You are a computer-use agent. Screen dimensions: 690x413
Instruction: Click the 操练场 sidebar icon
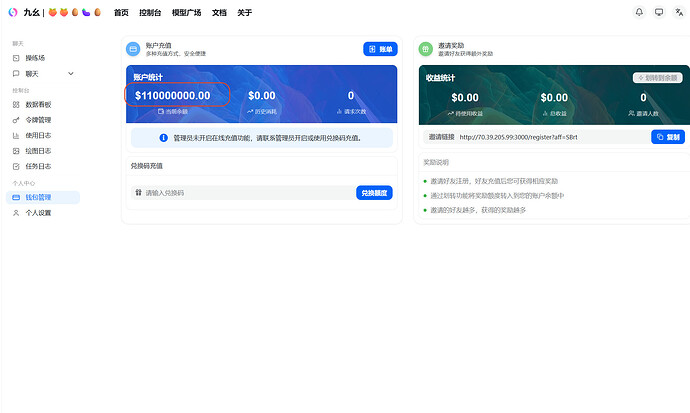pyautogui.click(x=16, y=58)
